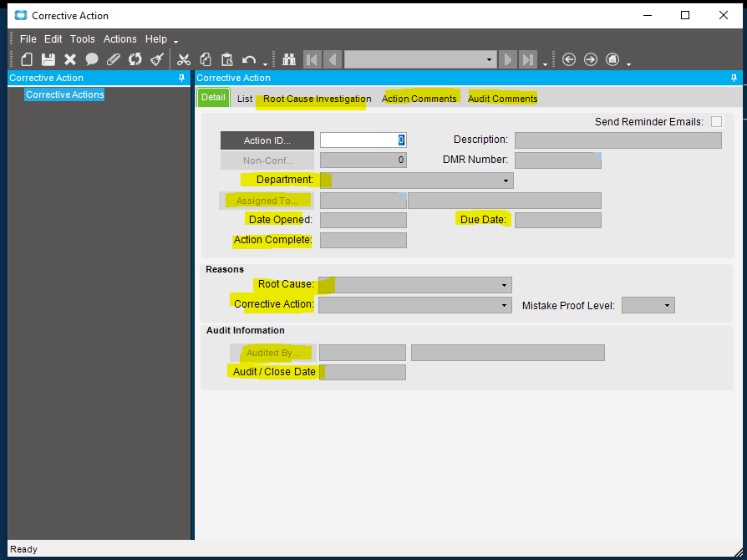Go to last record navigation icon
The image size is (747, 560).
coord(528,59)
